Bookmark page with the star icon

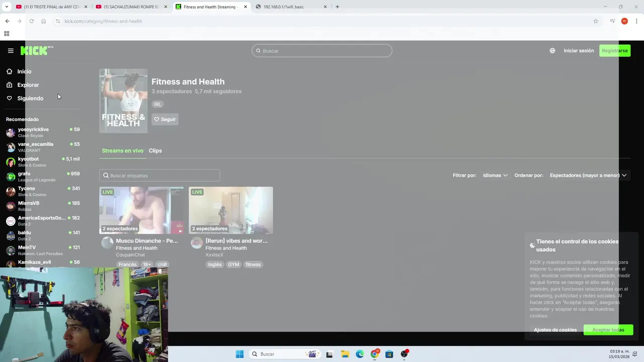click(596, 21)
